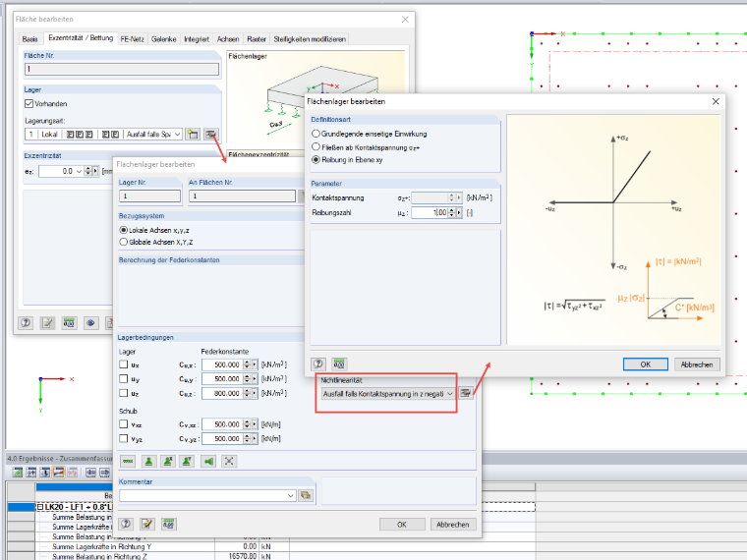Switch to the FE-Netz tab
This screenshot has width=747, height=560.
(x=132, y=39)
